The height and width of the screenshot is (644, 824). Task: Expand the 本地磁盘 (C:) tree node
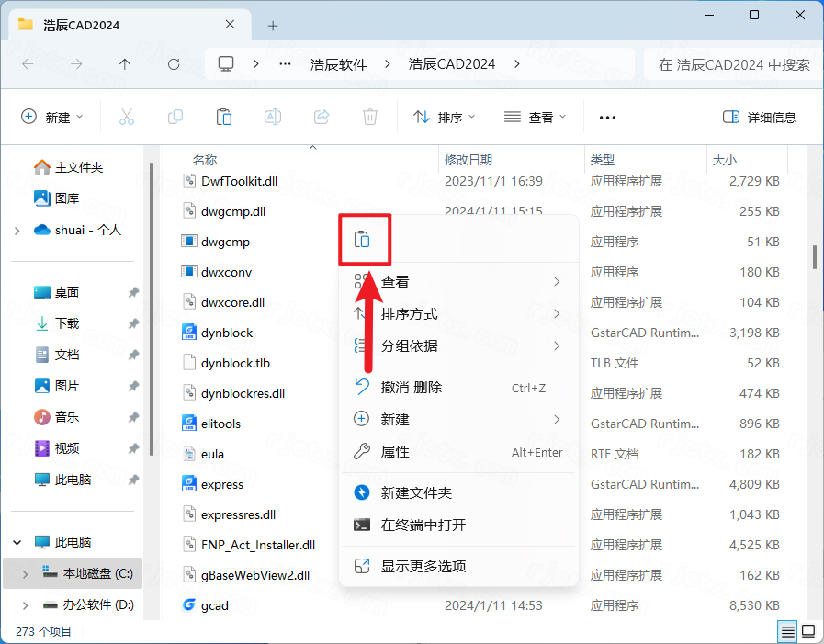coord(24,574)
